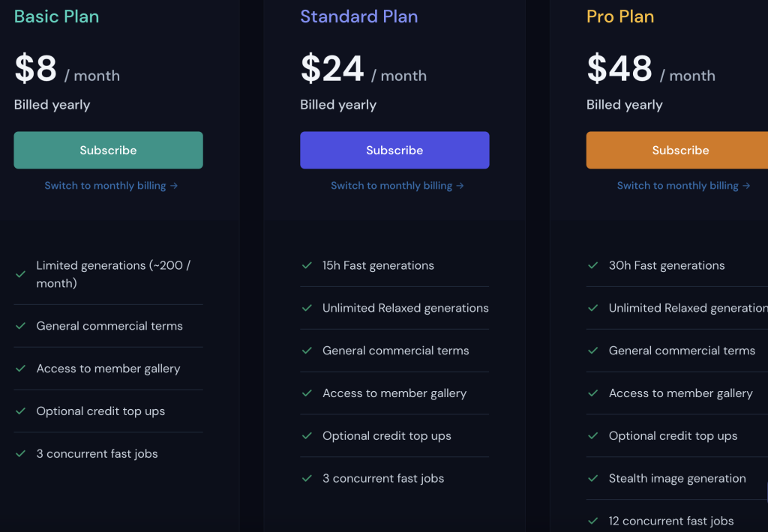Click checkmark beside 12 concurrent fast jobs

coord(593,521)
